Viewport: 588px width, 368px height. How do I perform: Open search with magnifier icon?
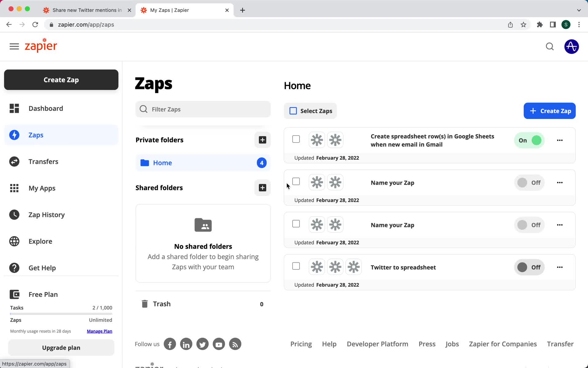(x=550, y=46)
